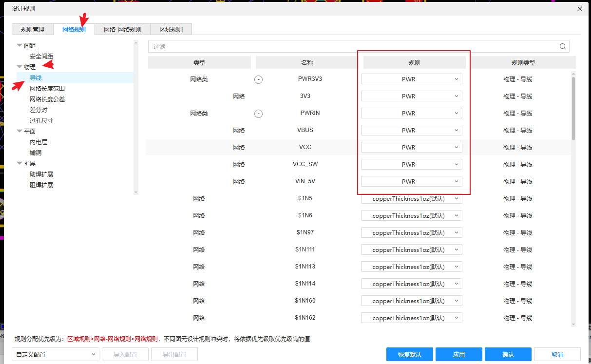Click the 规则类型 column header
Image resolution: width=591 pixels, height=364 pixels.
(x=523, y=62)
